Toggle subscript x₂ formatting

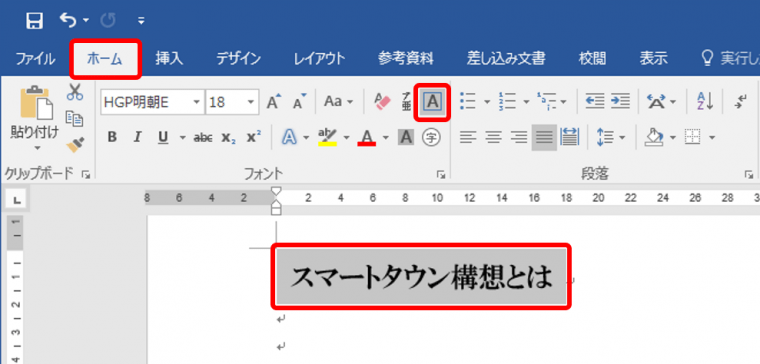pos(229,138)
